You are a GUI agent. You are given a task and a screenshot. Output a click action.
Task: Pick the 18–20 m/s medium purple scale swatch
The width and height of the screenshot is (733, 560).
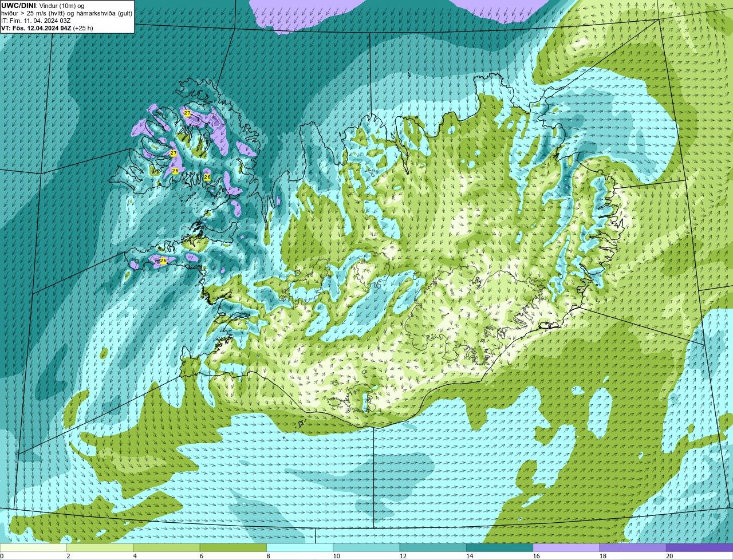point(633,547)
